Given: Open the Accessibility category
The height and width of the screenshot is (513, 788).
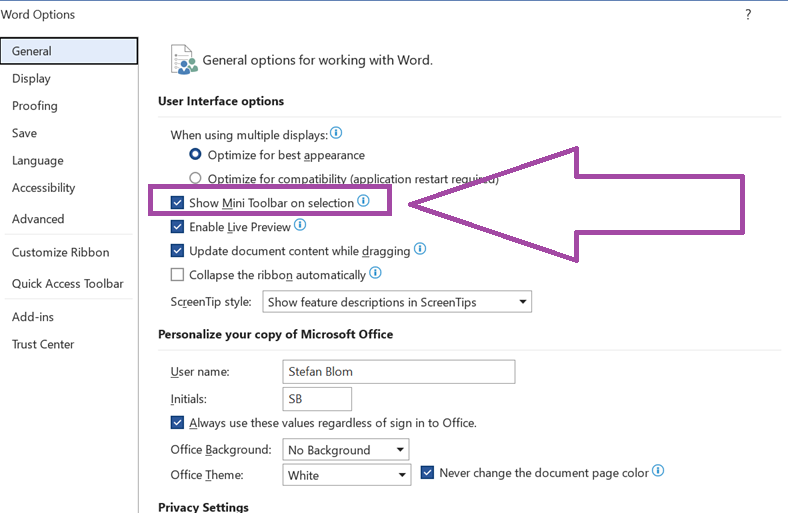Looking at the screenshot, I should 43,188.
